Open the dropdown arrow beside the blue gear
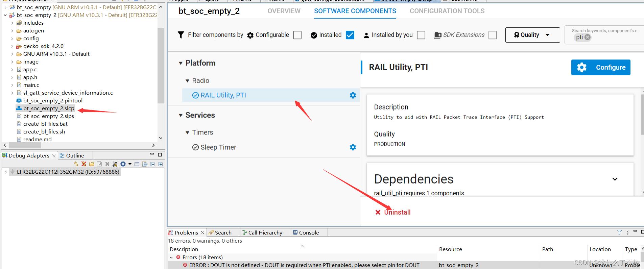The image size is (644, 269). coord(130,164)
